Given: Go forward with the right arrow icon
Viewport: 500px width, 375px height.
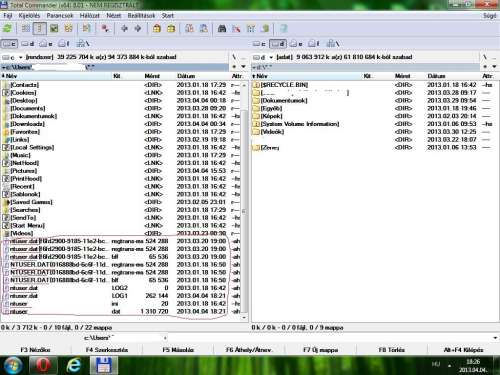Looking at the screenshot, I should 138,29.
